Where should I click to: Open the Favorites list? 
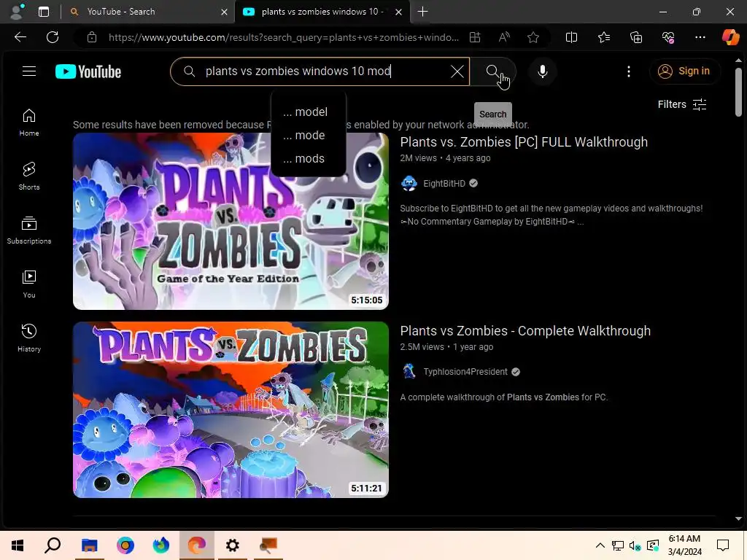click(x=603, y=37)
